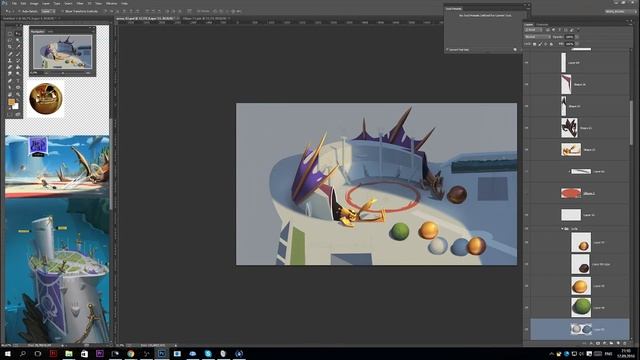Click the Navigator zoom in button

click(x=88, y=73)
